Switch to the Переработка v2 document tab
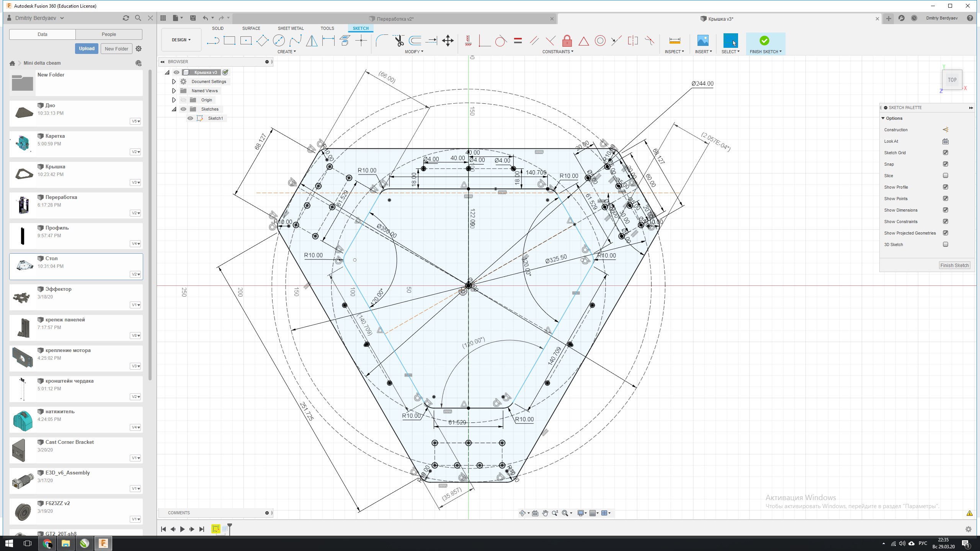This screenshot has width=980, height=551. (394, 19)
